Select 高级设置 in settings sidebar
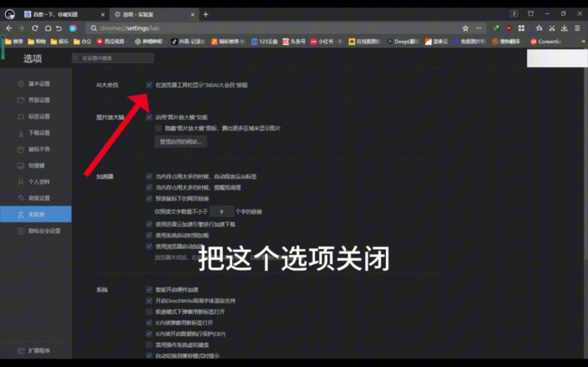 (x=35, y=198)
